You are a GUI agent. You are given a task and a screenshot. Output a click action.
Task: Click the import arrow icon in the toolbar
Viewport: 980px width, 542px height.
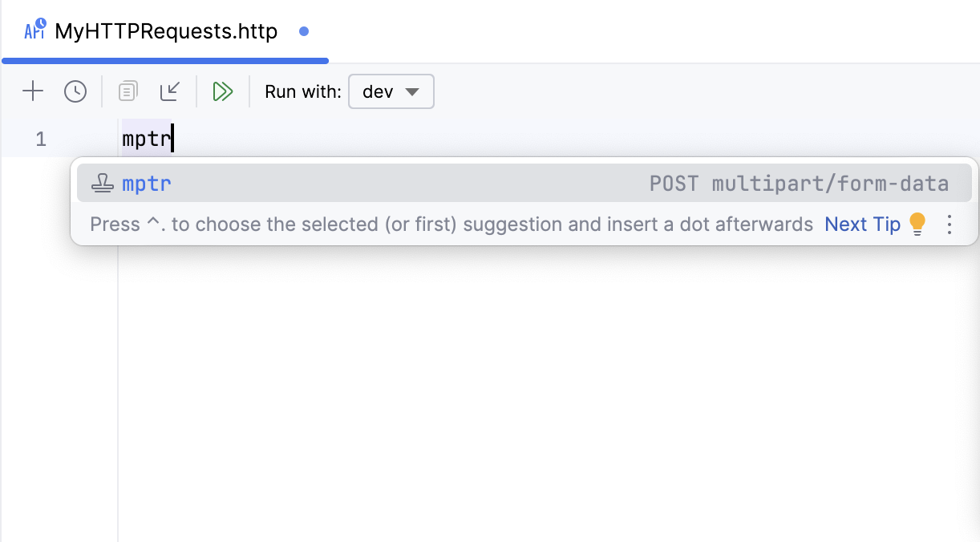(170, 91)
